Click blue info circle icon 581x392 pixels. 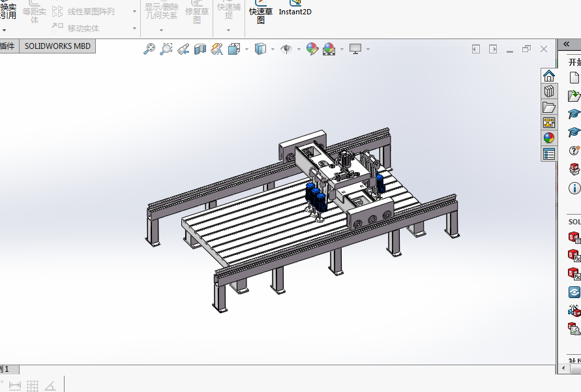click(x=574, y=188)
